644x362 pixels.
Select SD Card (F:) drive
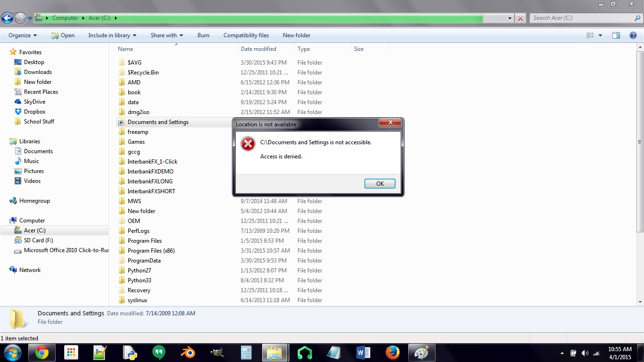coord(38,240)
